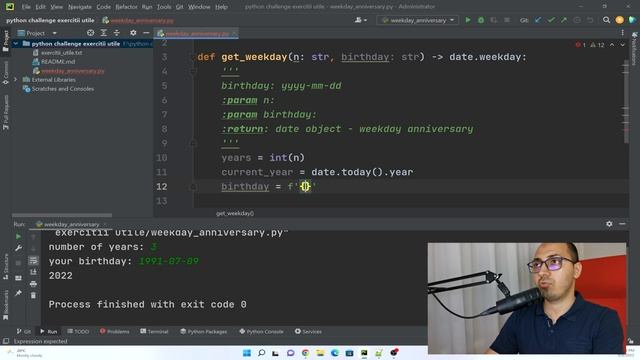This screenshot has height=360, width=640.
Task: Toggle scroll to end in Run console
Action: point(33,272)
